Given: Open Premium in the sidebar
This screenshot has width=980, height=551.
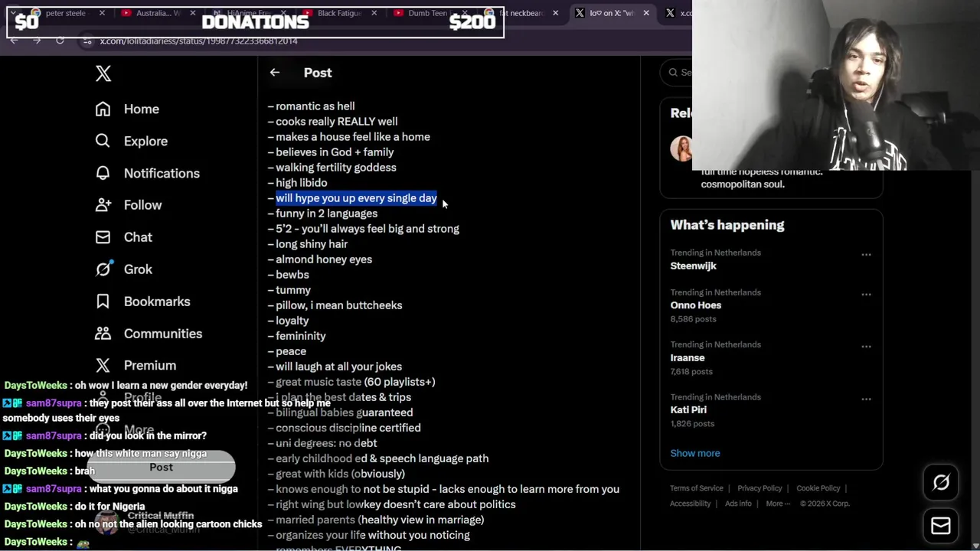Looking at the screenshot, I should 135,366.
